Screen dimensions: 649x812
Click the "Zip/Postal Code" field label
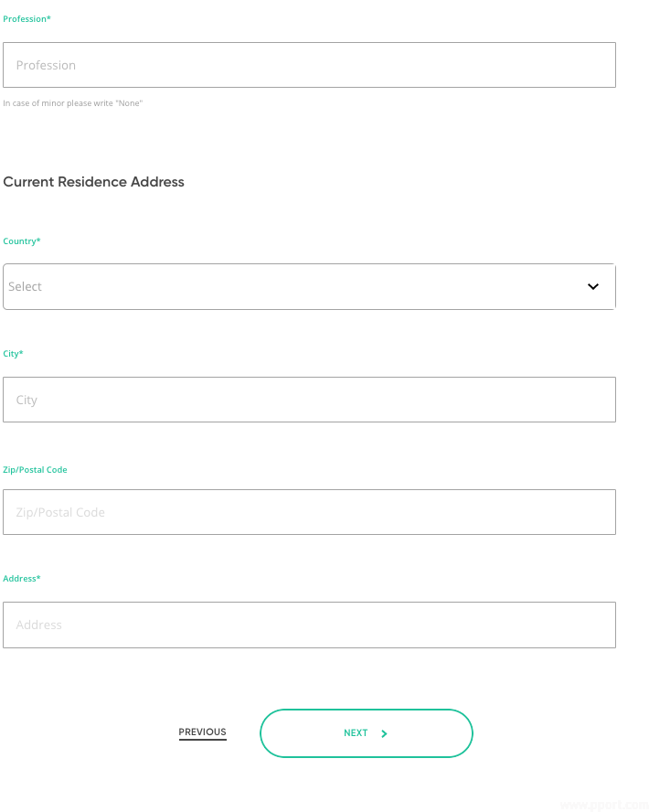35,470
